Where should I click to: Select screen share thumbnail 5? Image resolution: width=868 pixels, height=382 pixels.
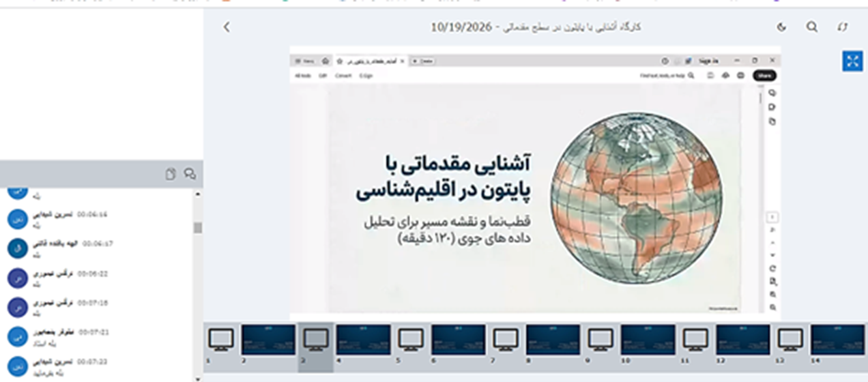click(411, 340)
